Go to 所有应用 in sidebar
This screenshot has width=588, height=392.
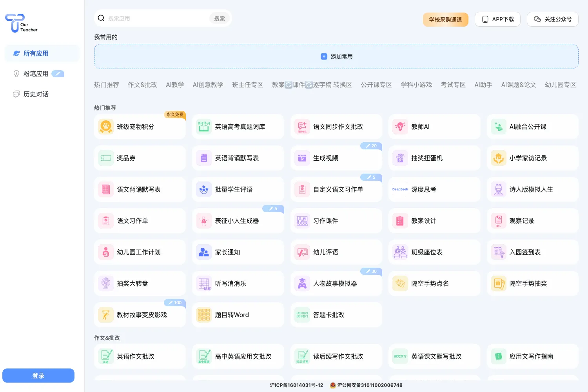pyautogui.click(x=42, y=53)
